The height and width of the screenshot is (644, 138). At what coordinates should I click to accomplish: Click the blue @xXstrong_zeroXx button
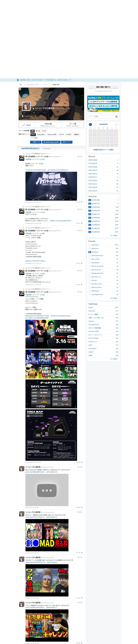click(x=51, y=142)
